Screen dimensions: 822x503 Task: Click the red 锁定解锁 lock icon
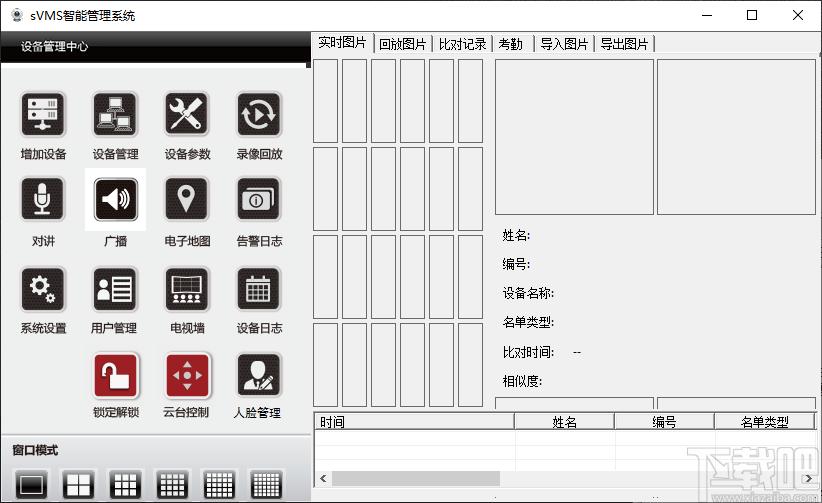click(x=116, y=376)
